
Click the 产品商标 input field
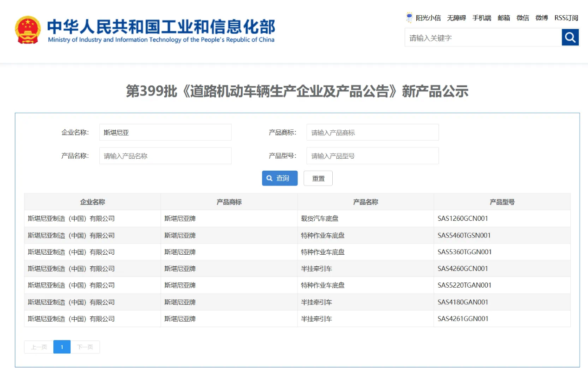(372, 132)
